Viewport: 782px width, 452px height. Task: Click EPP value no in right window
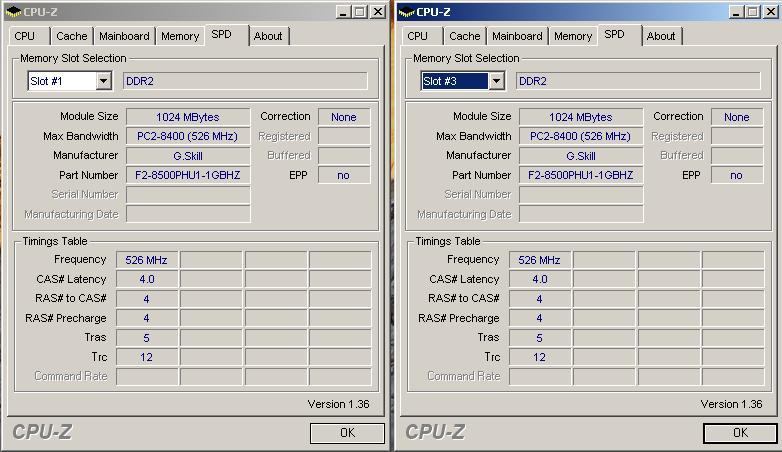click(x=737, y=175)
